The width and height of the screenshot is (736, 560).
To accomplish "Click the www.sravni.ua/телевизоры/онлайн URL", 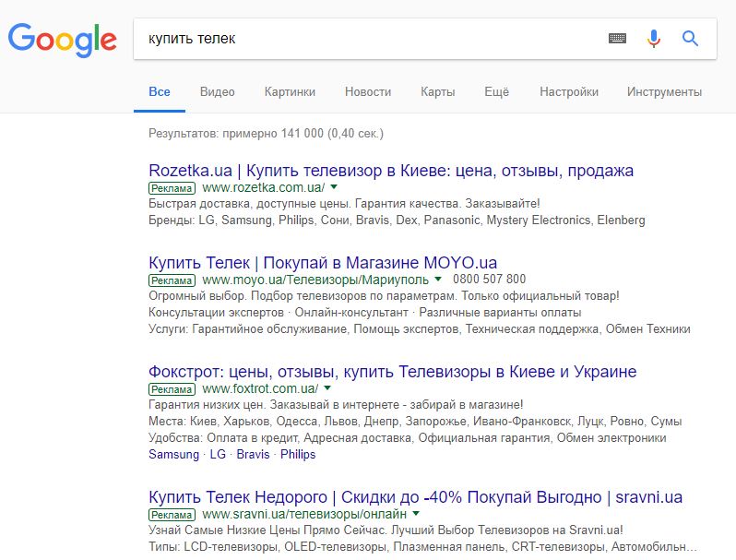I will 304,515.
